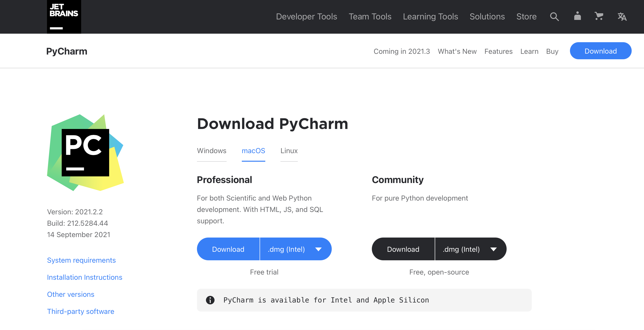Open Professional .dmg (Intel) format dropdown
644x330 pixels.
(x=296, y=249)
